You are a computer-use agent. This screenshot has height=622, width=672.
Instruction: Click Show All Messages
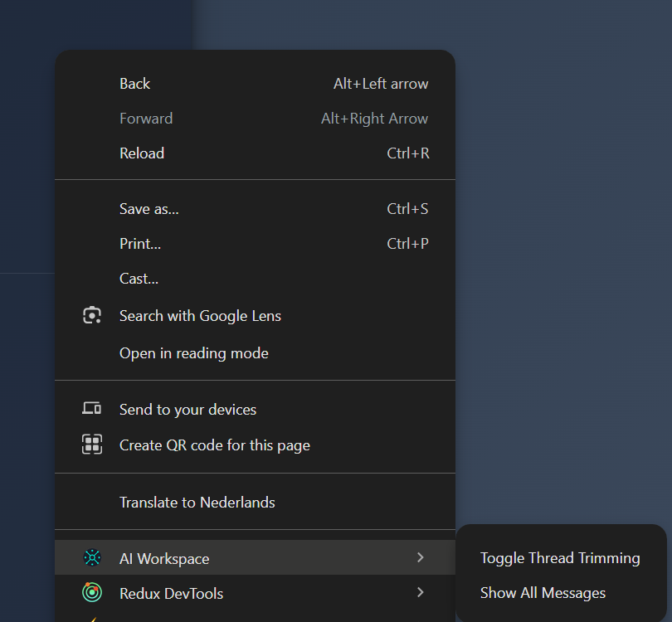(542, 592)
